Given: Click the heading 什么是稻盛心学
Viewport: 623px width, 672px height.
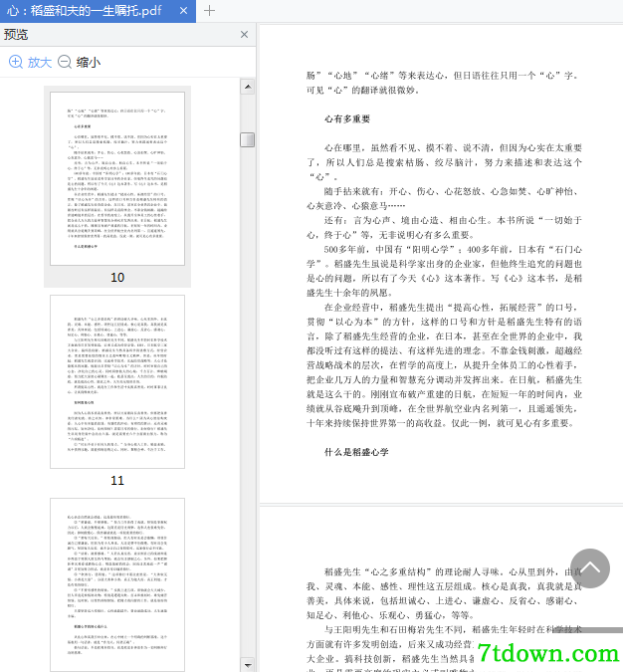Looking at the screenshot, I should click(x=356, y=452).
